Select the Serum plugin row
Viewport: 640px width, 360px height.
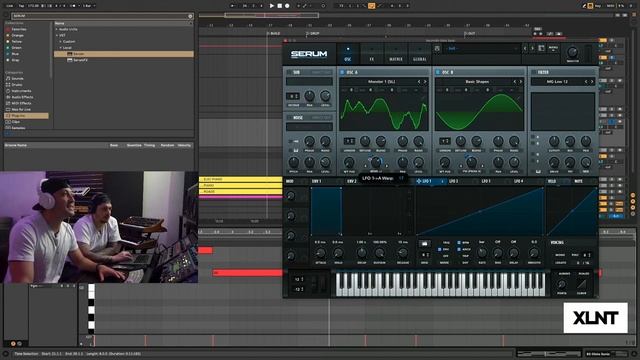point(124,54)
